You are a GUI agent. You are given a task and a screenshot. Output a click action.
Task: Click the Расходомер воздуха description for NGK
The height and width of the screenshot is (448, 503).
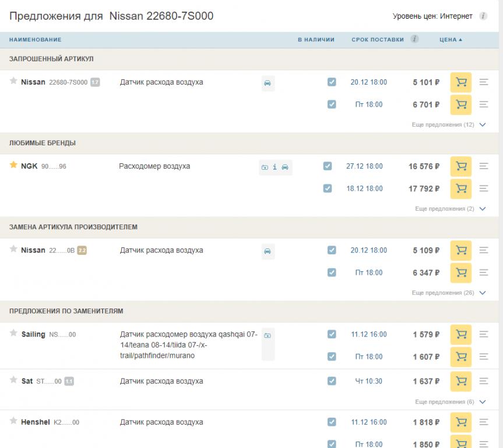154,166
